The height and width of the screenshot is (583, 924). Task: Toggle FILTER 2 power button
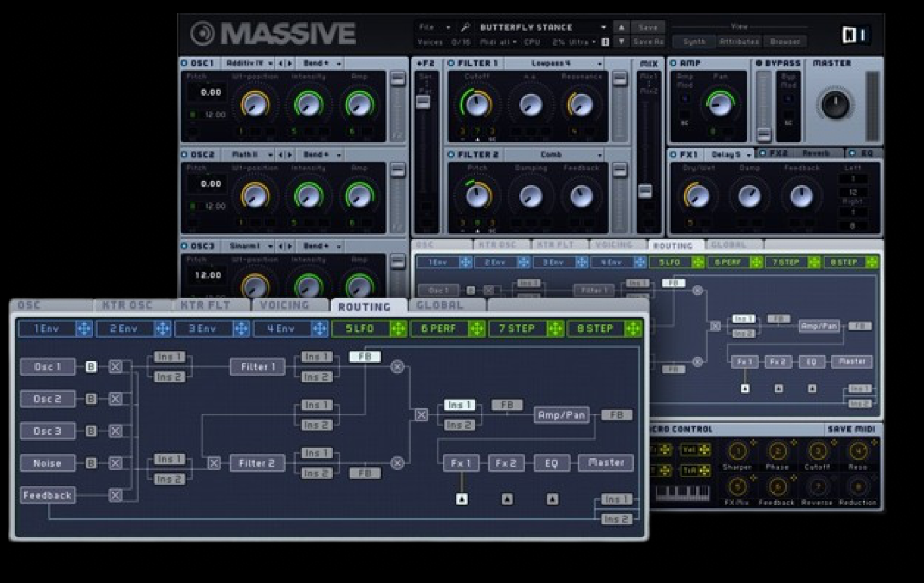(451, 155)
